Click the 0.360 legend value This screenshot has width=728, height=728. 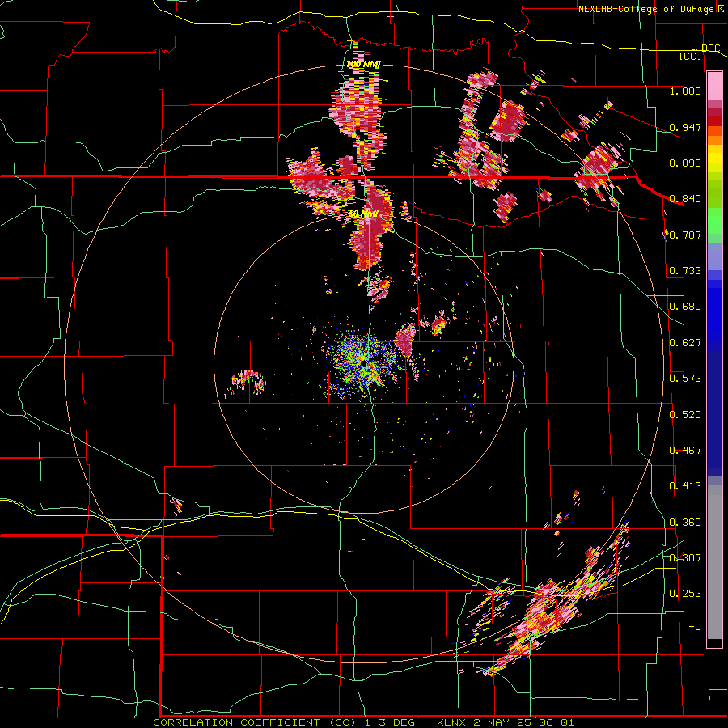pyautogui.click(x=685, y=523)
